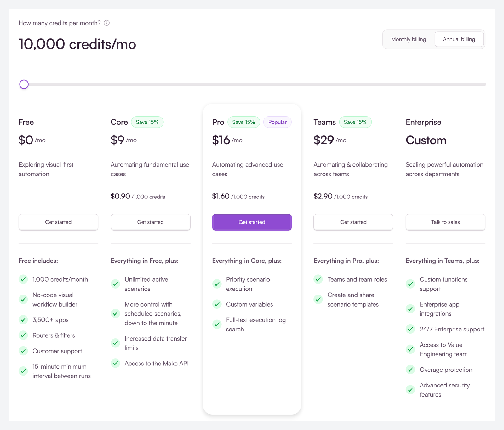The image size is (504, 430).
Task: Select Annual billing option
Action: (x=459, y=39)
